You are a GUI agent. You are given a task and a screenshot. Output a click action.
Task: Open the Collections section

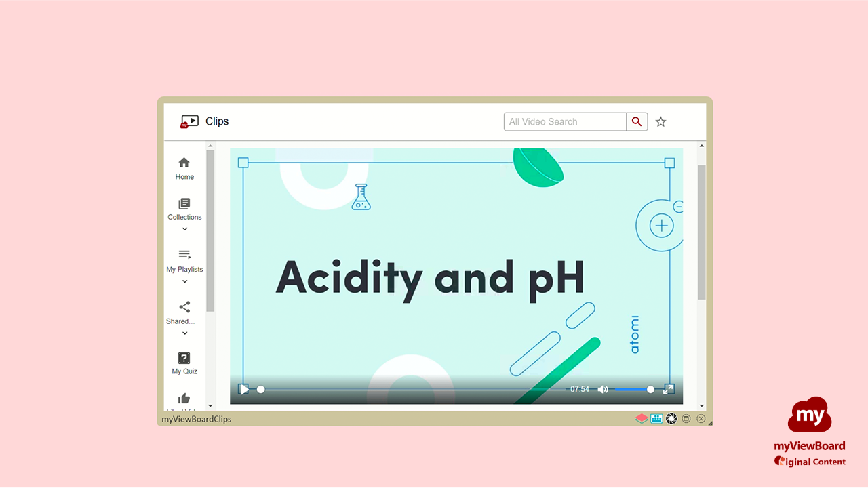click(x=184, y=209)
